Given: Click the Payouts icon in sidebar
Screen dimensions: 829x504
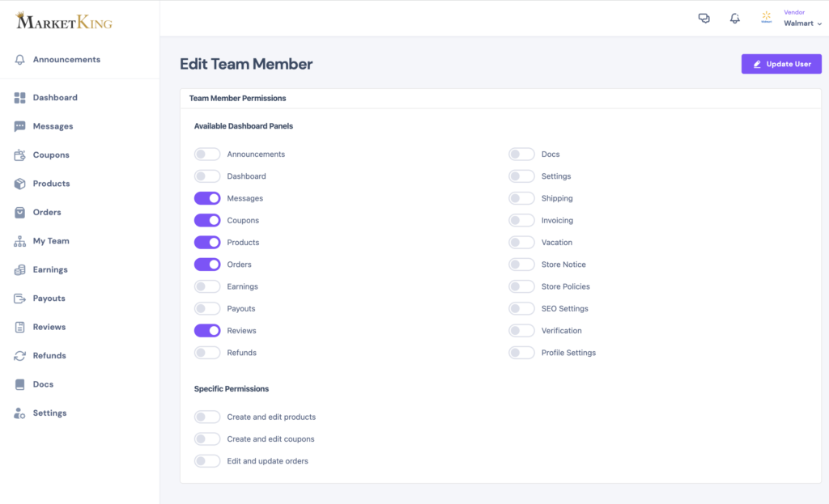Looking at the screenshot, I should pos(19,299).
